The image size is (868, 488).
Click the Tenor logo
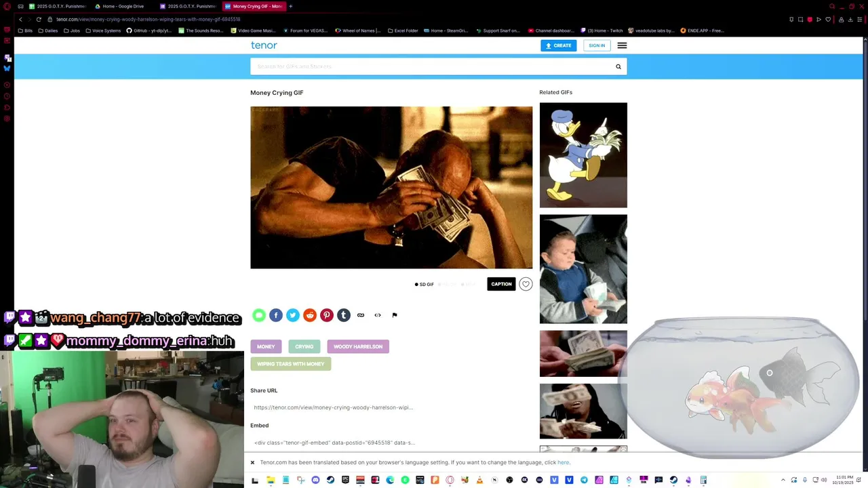264,45
